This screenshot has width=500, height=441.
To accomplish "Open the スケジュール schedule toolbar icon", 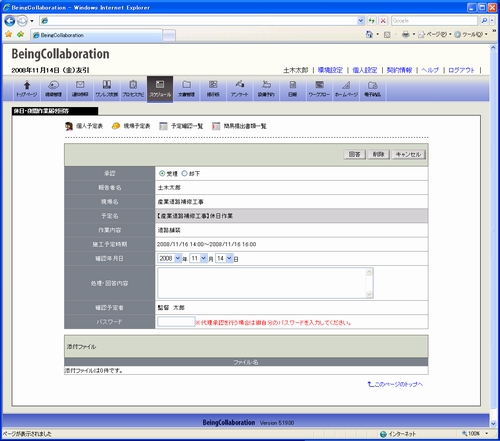I will pyautogui.click(x=160, y=89).
